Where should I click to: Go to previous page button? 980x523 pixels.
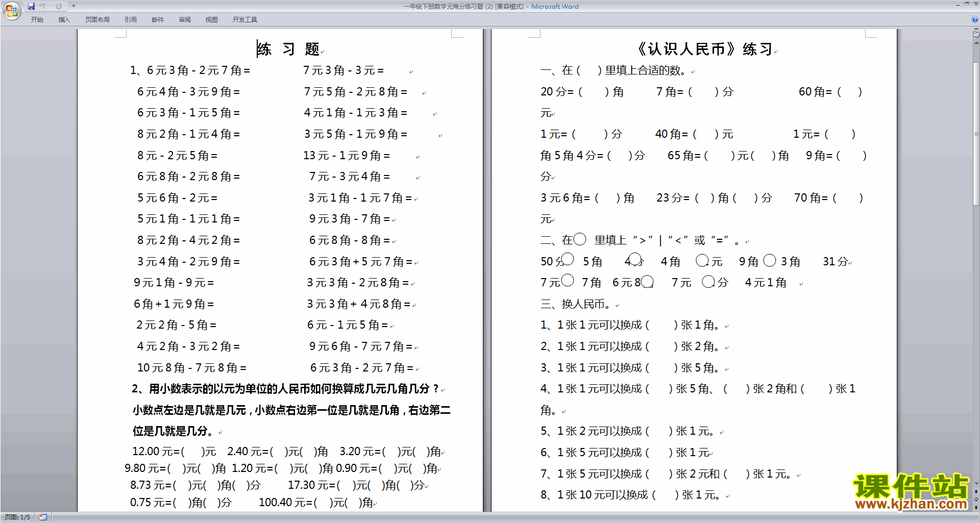pyautogui.click(x=976, y=491)
